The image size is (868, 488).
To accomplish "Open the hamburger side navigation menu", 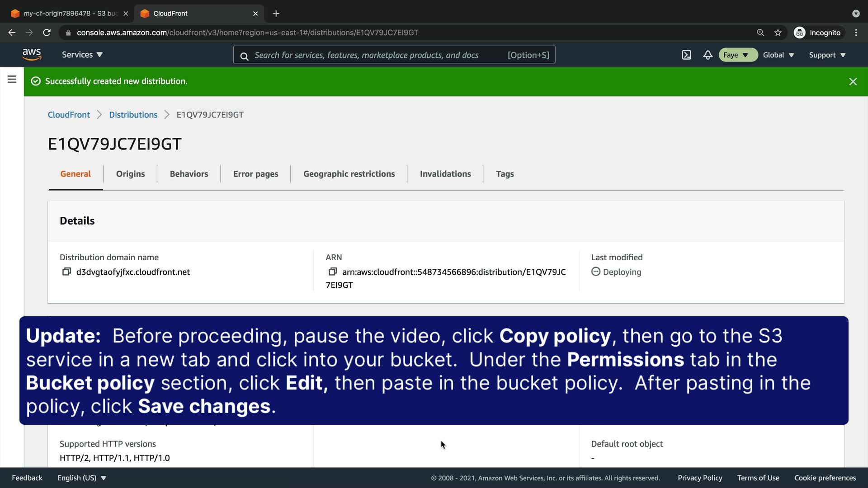I will tap(12, 80).
